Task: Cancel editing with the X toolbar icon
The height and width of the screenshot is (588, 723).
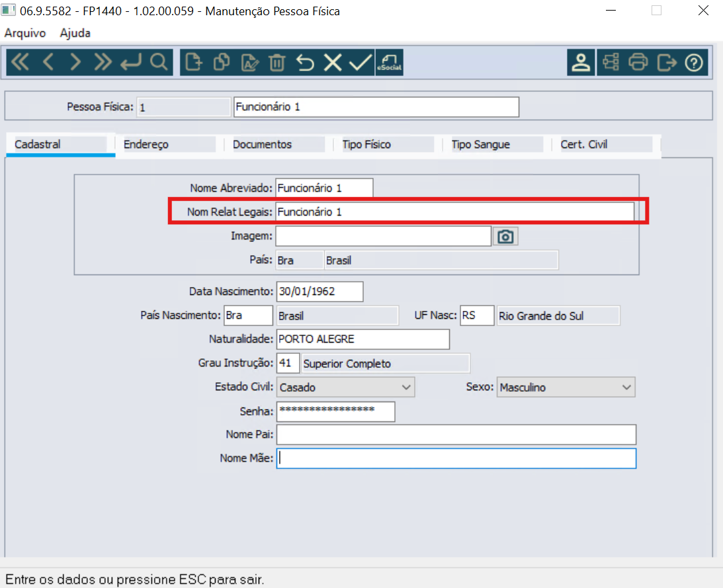Action: [333, 62]
